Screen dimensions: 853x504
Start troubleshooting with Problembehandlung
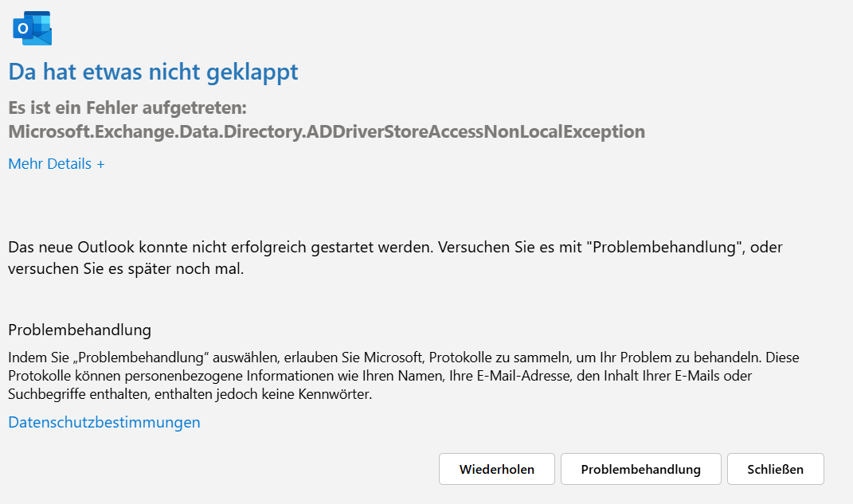click(640, 469)
